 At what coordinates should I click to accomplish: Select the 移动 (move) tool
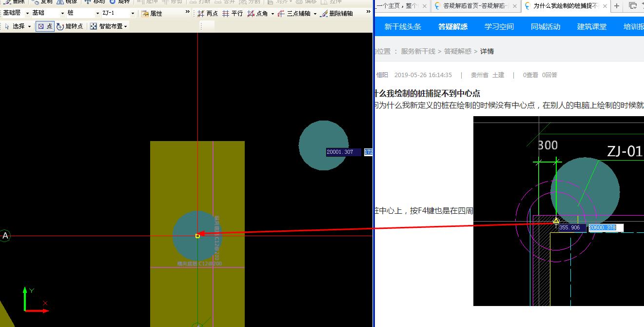click(x=95, y=2)
